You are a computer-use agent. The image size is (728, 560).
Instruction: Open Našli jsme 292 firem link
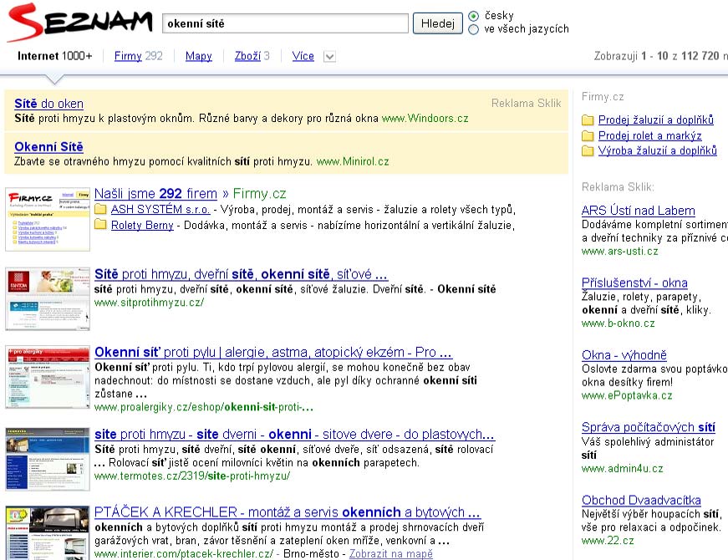155,193
